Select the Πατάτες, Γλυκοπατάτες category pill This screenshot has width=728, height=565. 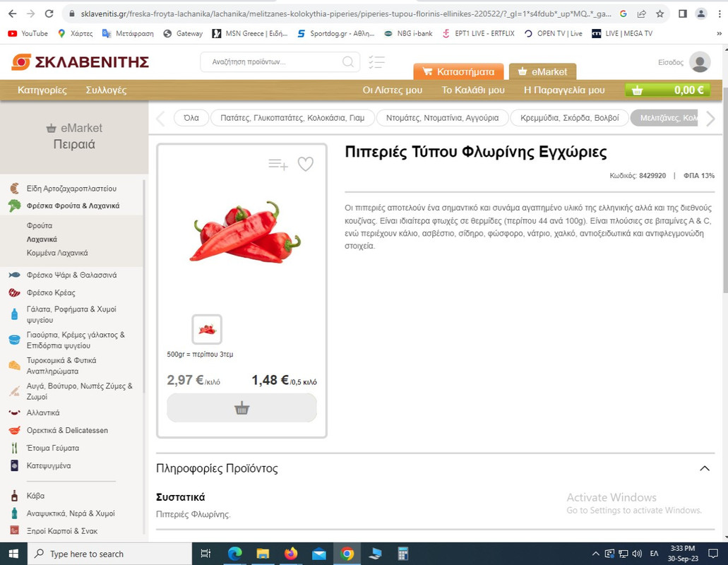pos(292,118)
